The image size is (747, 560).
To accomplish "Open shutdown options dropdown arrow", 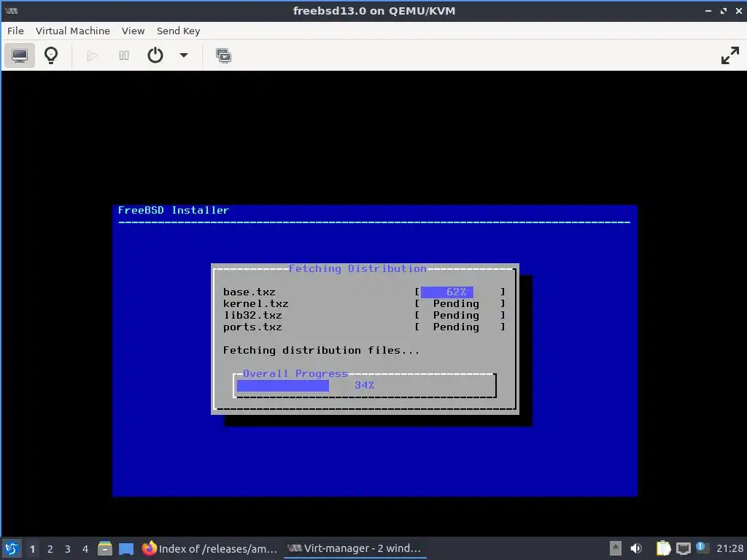I will pyautogui.click(x=184, y=55).
